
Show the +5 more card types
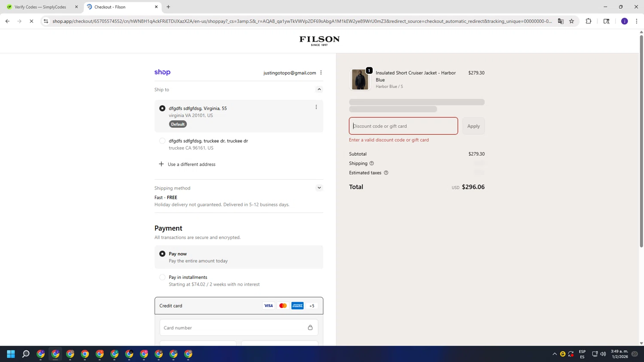(312, 306)
